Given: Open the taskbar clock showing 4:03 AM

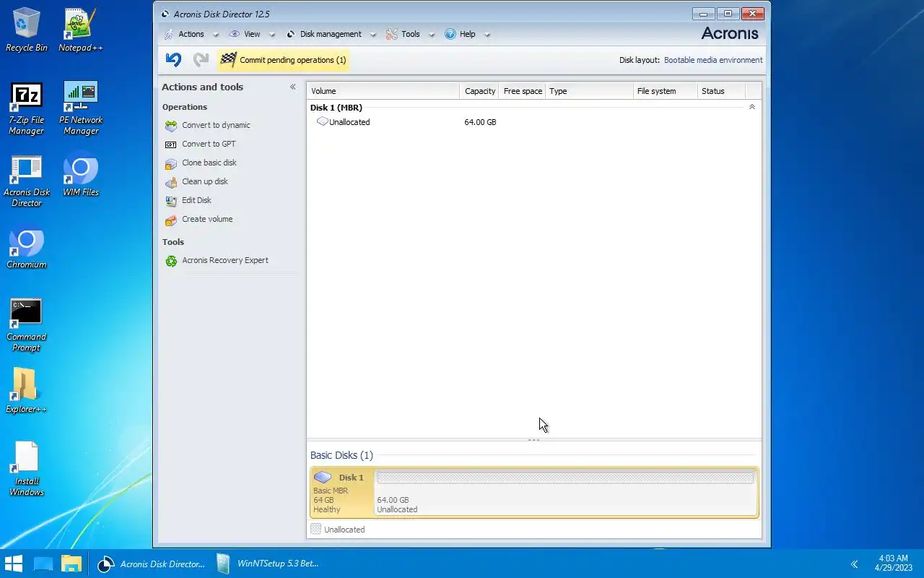Looking at the screenshot, I should click(x=893, y=564).
